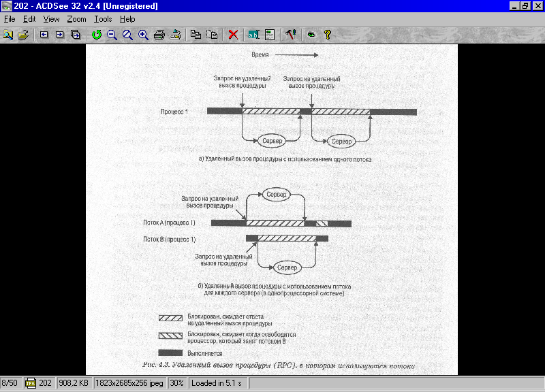Screen dimensions: 545x392
Task: Click the '202' file name in status bar
Action: coord(45,383)
